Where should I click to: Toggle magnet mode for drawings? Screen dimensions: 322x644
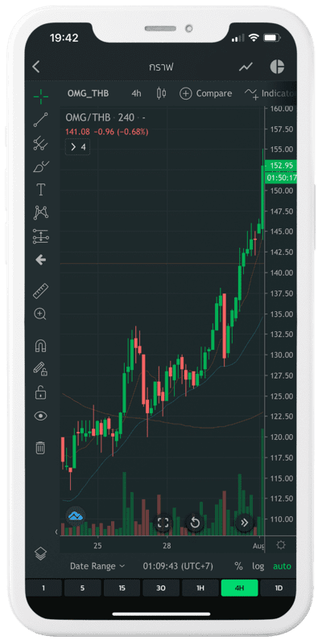click(x=40, y=346)
